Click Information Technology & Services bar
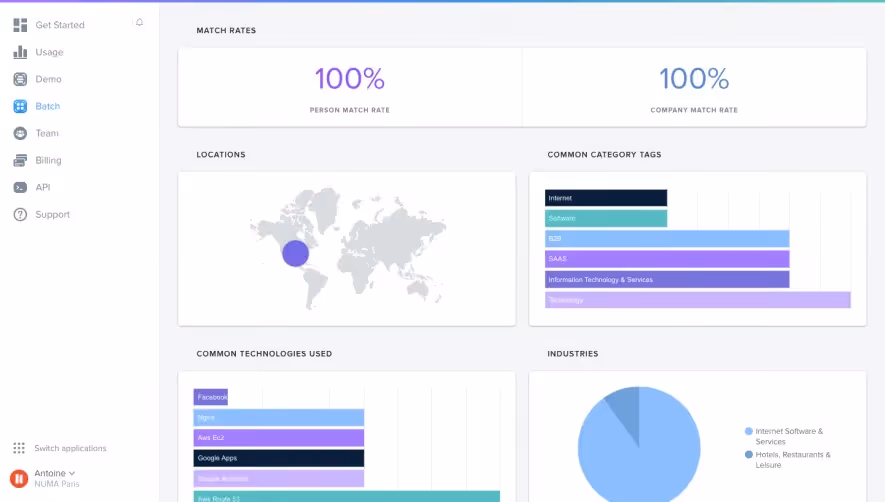Screen dimensions: 885x502 point(667,279)
